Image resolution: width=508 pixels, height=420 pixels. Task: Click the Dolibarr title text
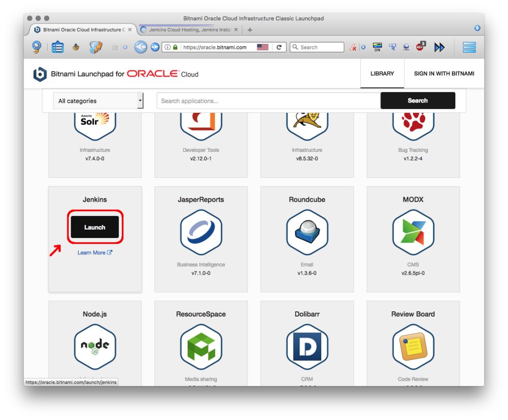pos(307,314)
